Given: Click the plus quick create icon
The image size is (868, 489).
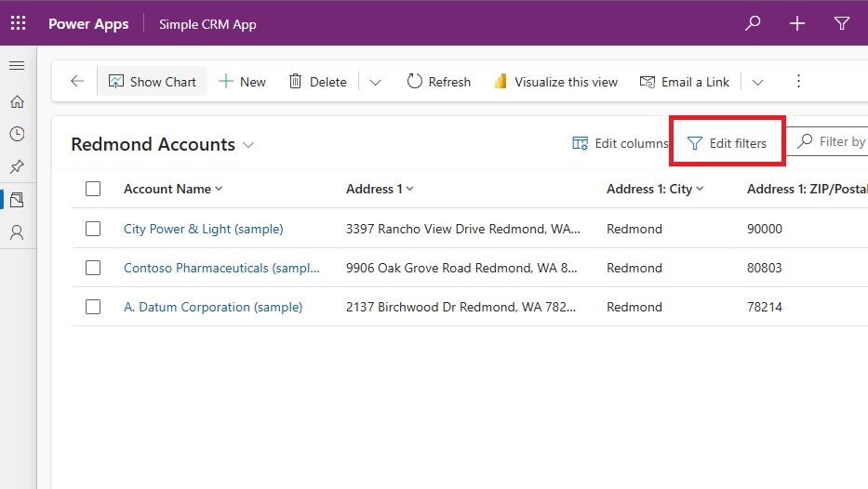Looking at the screenshot, I should [797, 23].
